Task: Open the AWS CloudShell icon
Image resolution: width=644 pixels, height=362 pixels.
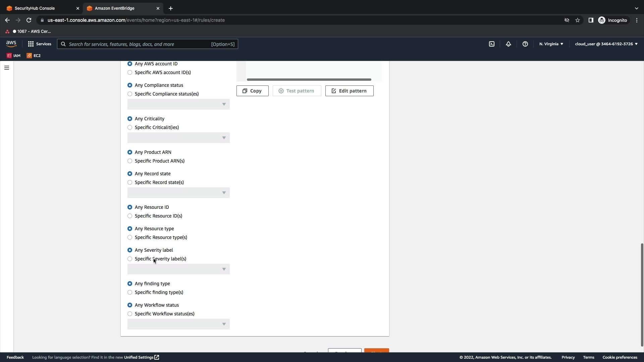Action: click(492, 44)
